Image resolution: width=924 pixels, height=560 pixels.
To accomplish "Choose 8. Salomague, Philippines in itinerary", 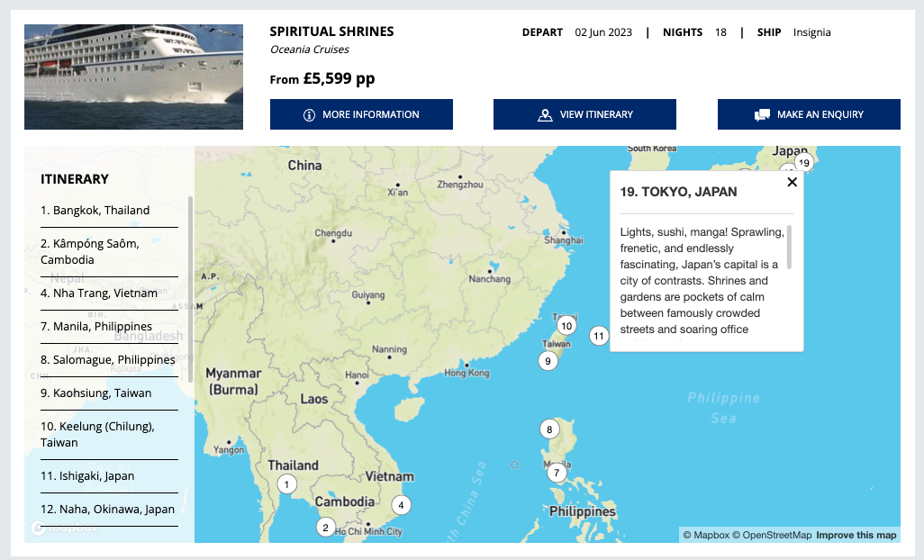I will pos(109,359).
